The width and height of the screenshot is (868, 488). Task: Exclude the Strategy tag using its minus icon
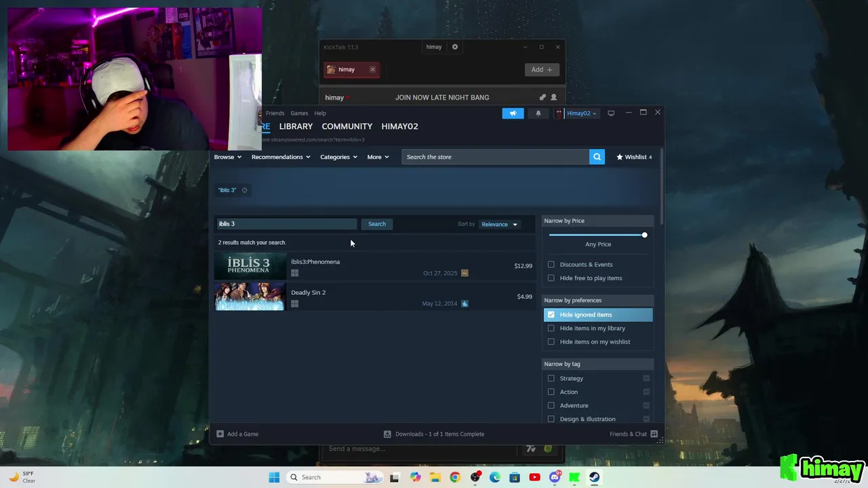pos(646,378)
